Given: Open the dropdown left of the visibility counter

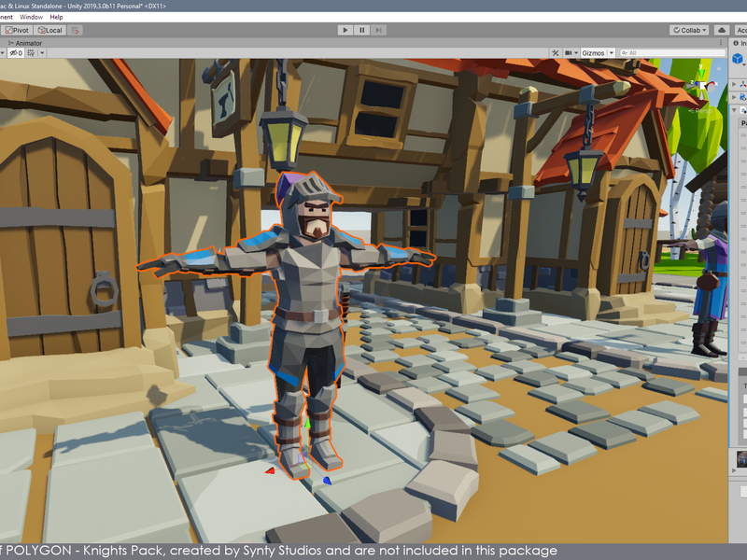Looking at the screenshot, I should click(3, 53).
